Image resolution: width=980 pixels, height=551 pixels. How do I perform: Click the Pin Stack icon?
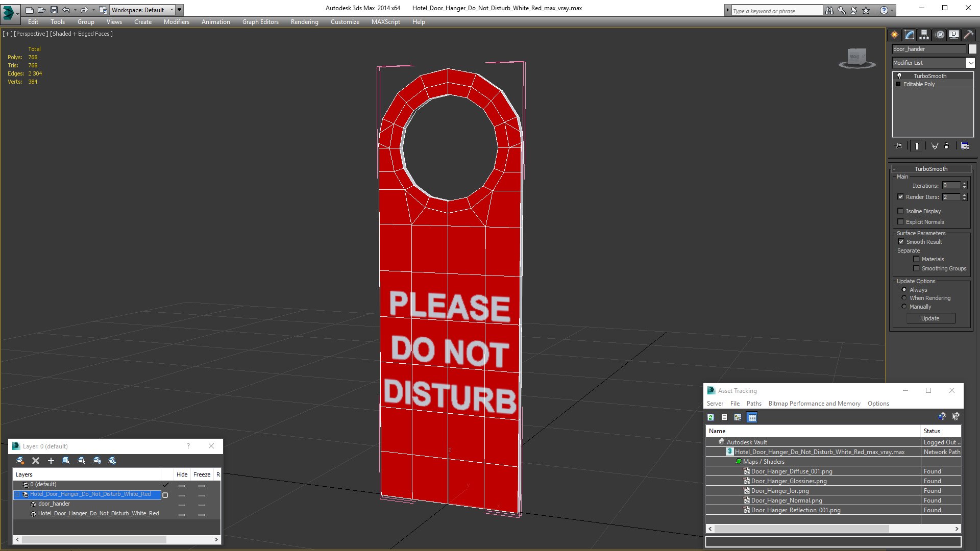899,146
